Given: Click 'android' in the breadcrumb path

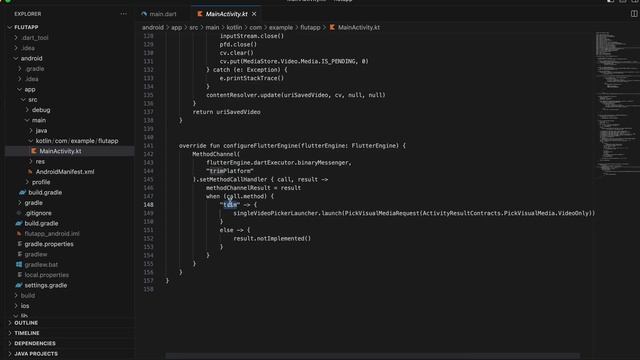Looking at the screenshot, I should pyautogui.click(x=153, y=27).
